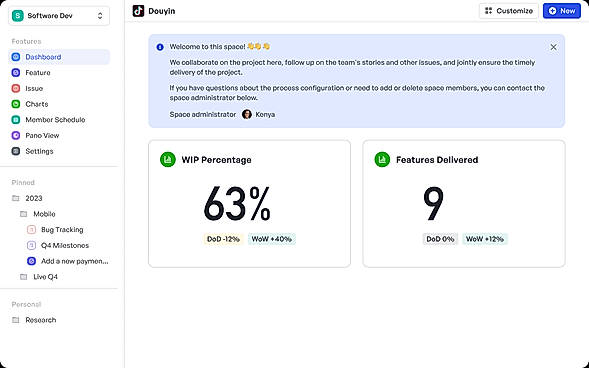Screen dimensions: 589x368
Task: Open the Dashboard icon in sidebar
Action: pos(16,57)
